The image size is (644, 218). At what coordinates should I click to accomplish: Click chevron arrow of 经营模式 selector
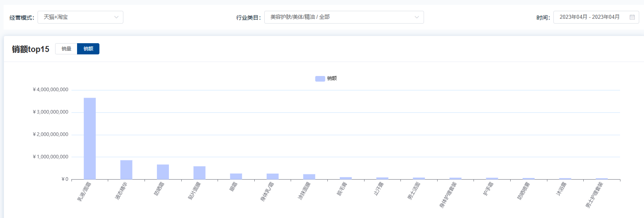116,17
